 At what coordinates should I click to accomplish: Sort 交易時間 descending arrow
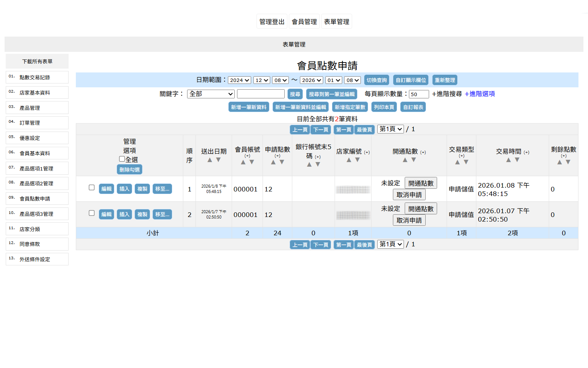(x=517, y=160)
